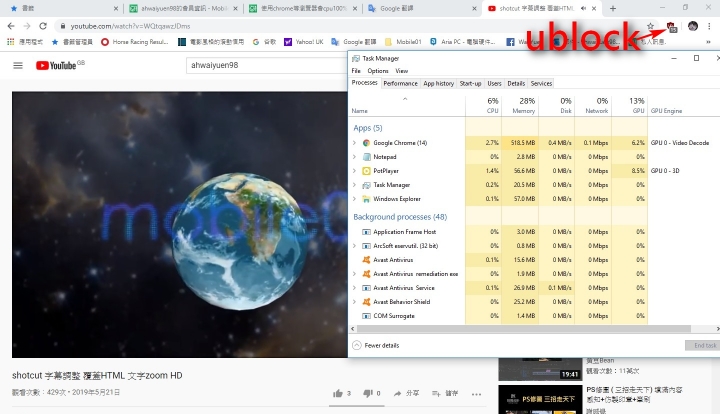Expand Avast Antivirus remediation exe row
The image size is (720, 414).
[354, 274]
